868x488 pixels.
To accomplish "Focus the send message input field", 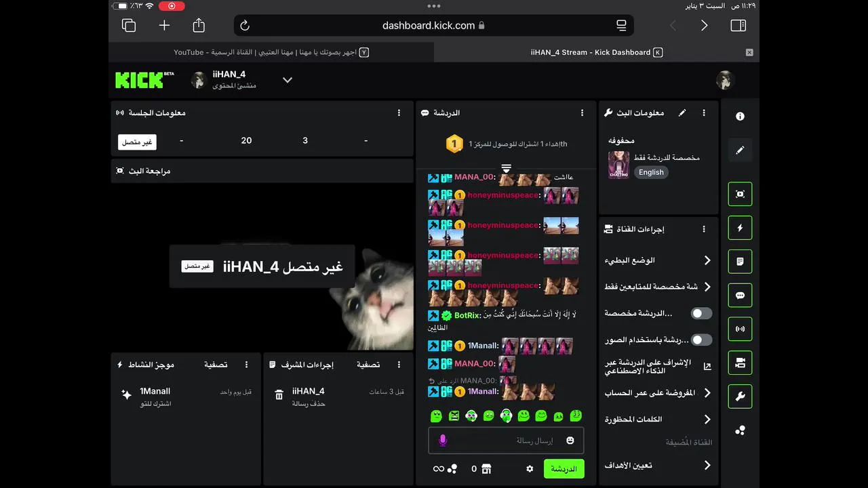I will point(506,441).
